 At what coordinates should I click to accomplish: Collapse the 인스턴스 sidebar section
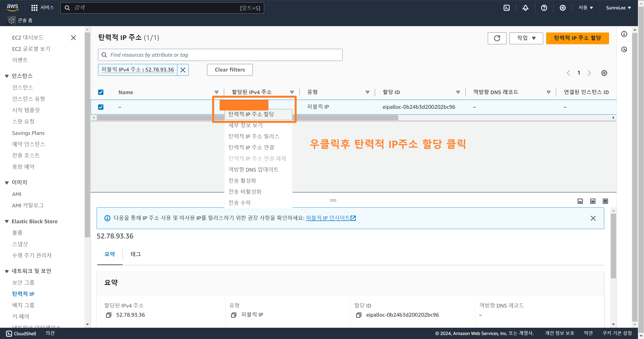coord(7,76)
